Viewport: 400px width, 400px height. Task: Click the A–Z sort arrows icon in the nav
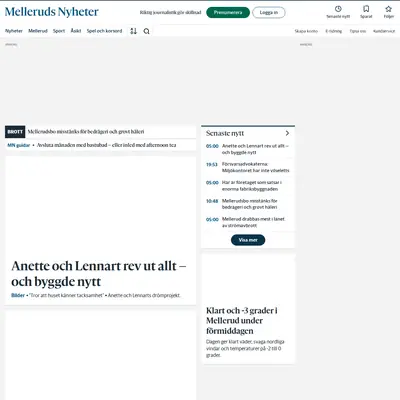point(133,31)
